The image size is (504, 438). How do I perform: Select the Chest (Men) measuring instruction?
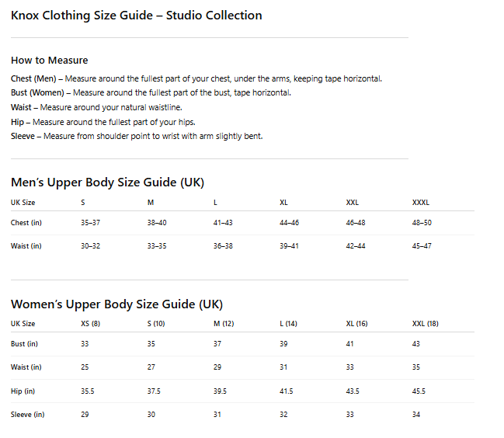[x=196, y=78]
